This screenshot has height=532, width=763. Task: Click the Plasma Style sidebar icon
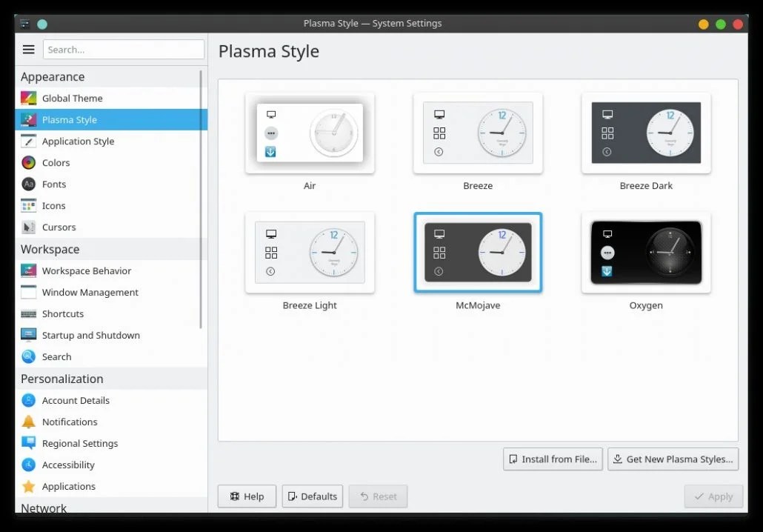[29, 119]
